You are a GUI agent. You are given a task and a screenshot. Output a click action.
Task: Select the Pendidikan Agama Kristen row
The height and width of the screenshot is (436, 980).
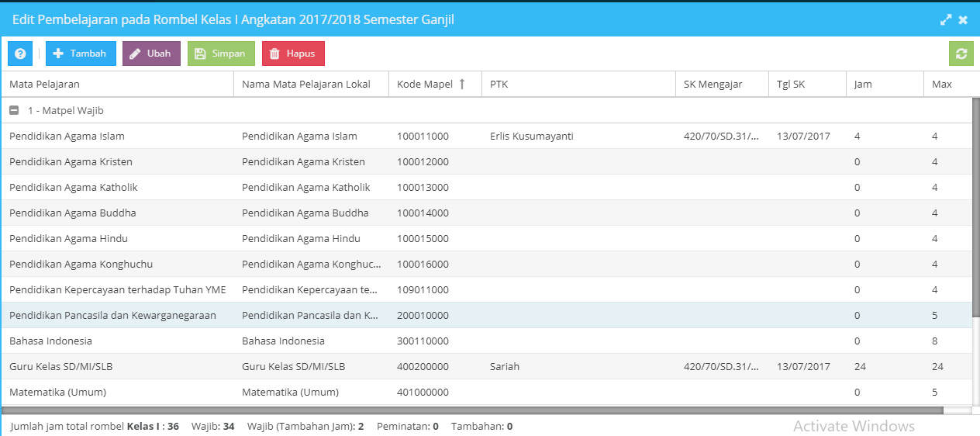(486, 161)
